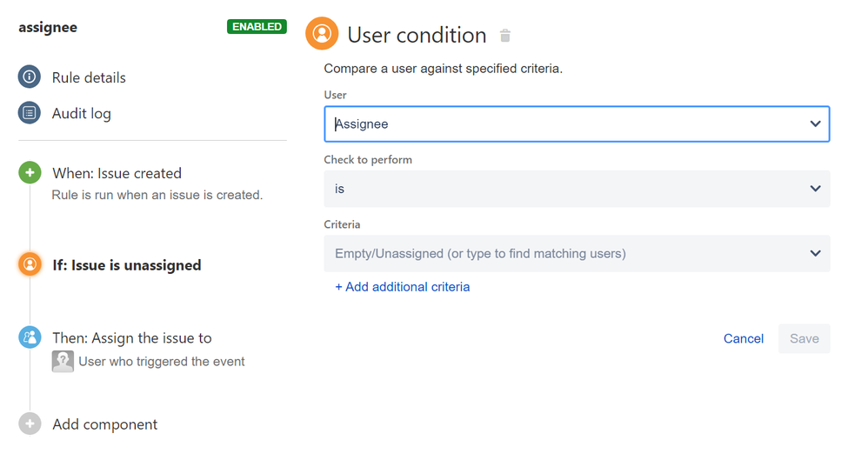This screenshot has width=868, height=467.
Task: Toggle the ENABLED status badge
Action: point(257,27)
